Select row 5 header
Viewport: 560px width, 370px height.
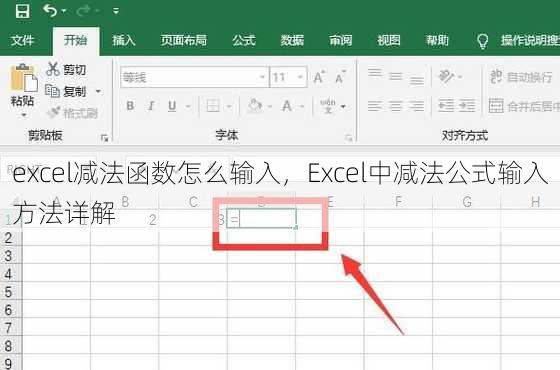pyautogui.click(x=10, y=291)
